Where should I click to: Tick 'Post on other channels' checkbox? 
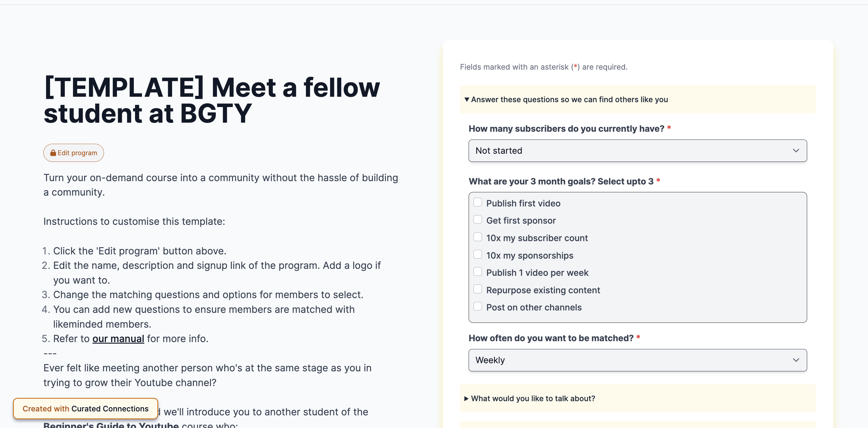coord(477,306)
